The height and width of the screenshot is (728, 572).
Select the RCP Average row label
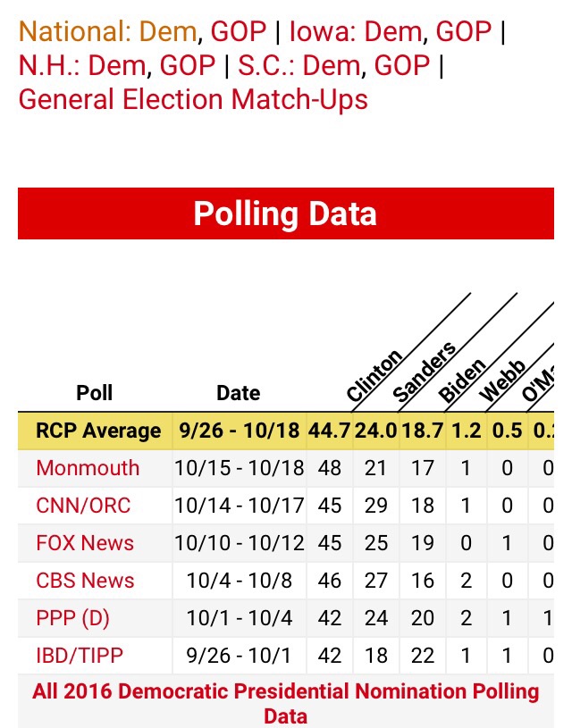tap(98, 431)
